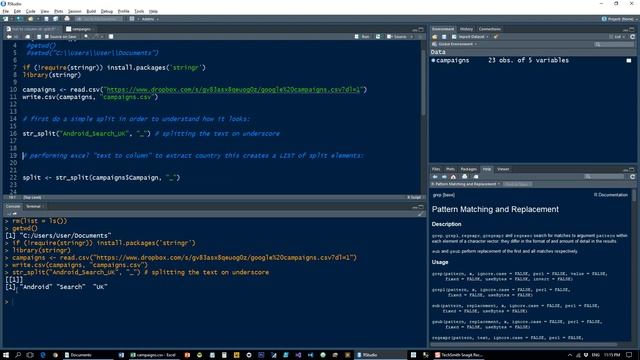Open the Addins dropdown

click(x=150, y=19)
